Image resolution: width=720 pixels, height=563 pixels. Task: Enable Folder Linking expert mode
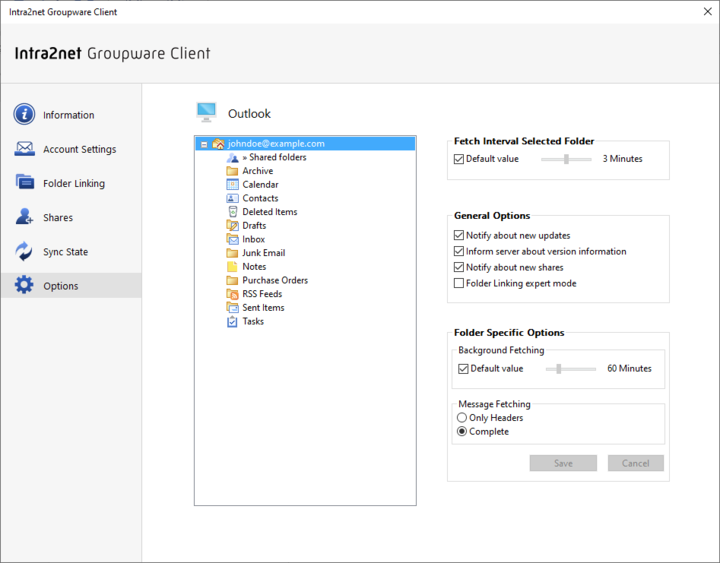coord(459,283)
